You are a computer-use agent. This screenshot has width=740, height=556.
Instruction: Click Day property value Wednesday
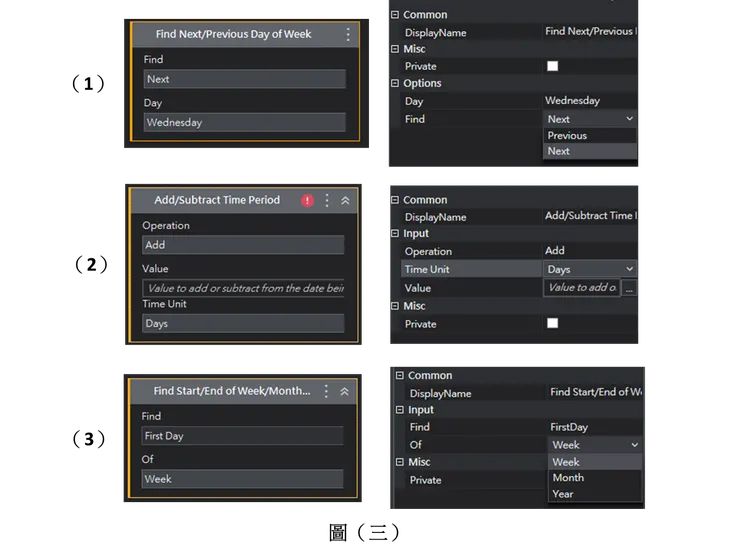[x=572, y=101]
